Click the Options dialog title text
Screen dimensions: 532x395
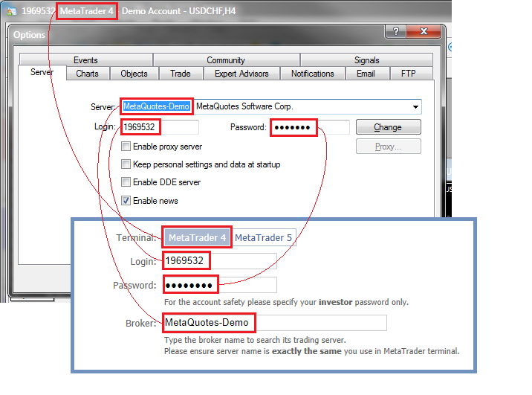29,35
